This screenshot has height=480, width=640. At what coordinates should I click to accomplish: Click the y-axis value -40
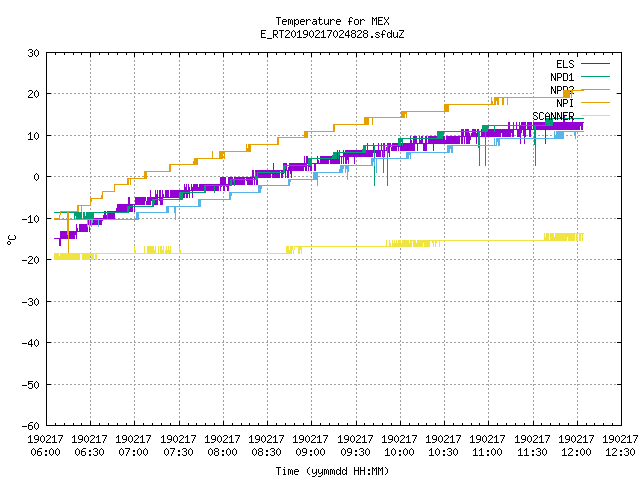click(x=31, y=343)
